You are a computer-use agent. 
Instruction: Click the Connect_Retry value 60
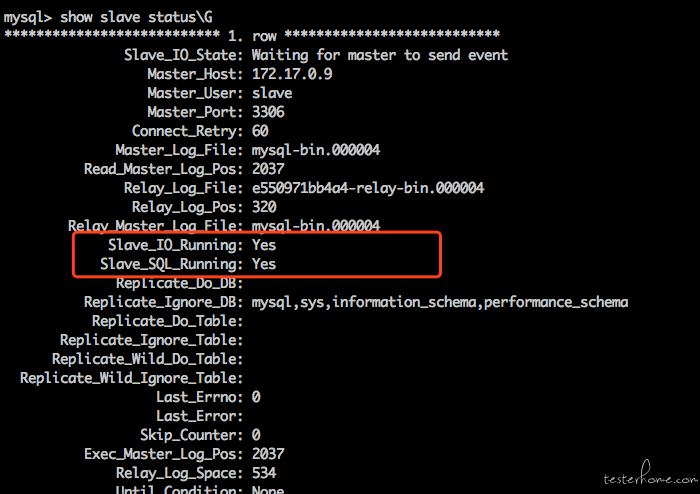point(260,131)
